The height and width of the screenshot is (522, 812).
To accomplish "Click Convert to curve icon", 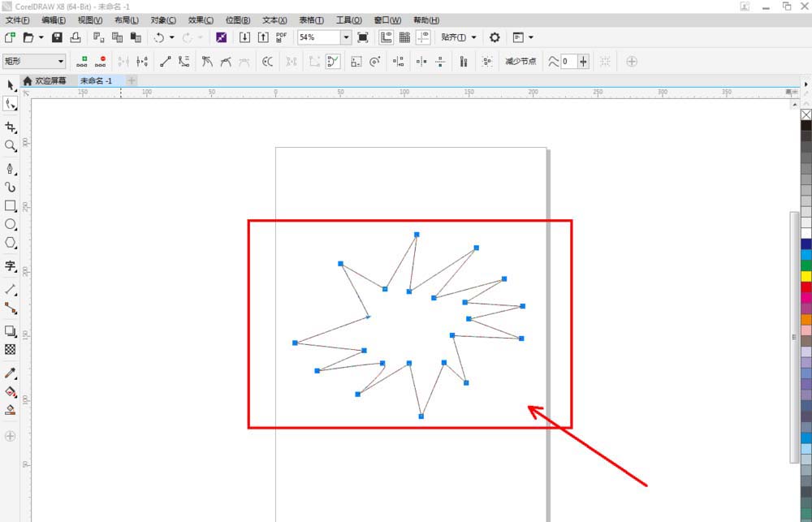I will pyautogui.click(x=184, y=62).
